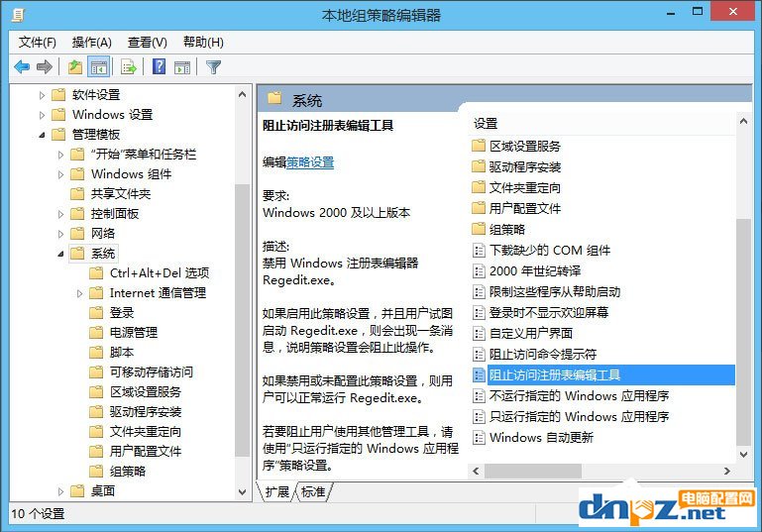The image size is (762, 532).
Task: Expand the 控制面板 tree node
Action: coord(60,214)
